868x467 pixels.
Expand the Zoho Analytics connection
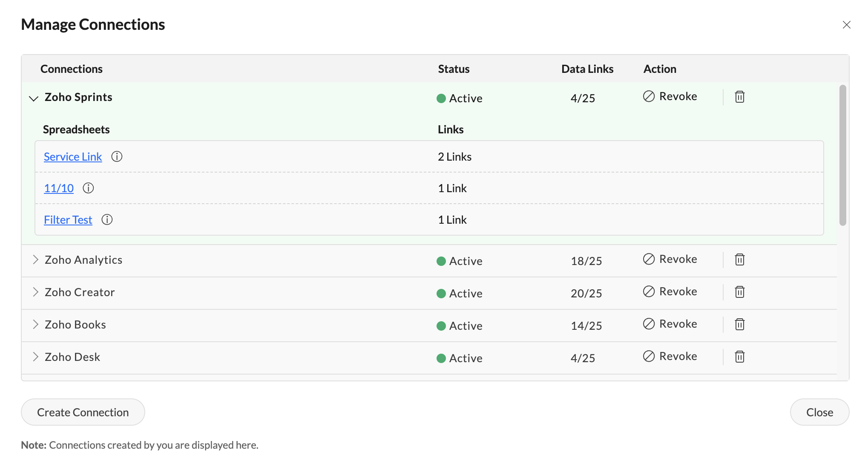coord(35,260)
